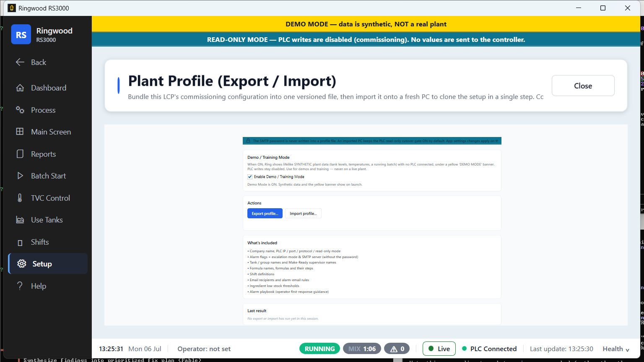Close the Plant Profile panel
644x362 pixels.
tap(583, 86)
